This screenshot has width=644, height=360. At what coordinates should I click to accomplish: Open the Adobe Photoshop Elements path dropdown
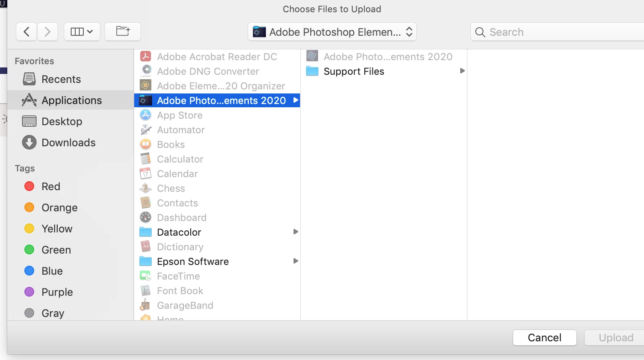point(332,32)
